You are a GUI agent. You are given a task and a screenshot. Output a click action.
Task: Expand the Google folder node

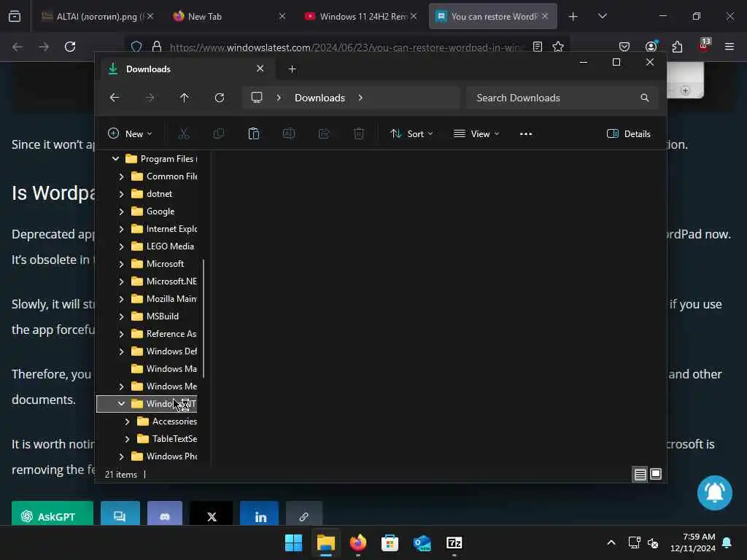pyautogui.click(x=121, y=211)
